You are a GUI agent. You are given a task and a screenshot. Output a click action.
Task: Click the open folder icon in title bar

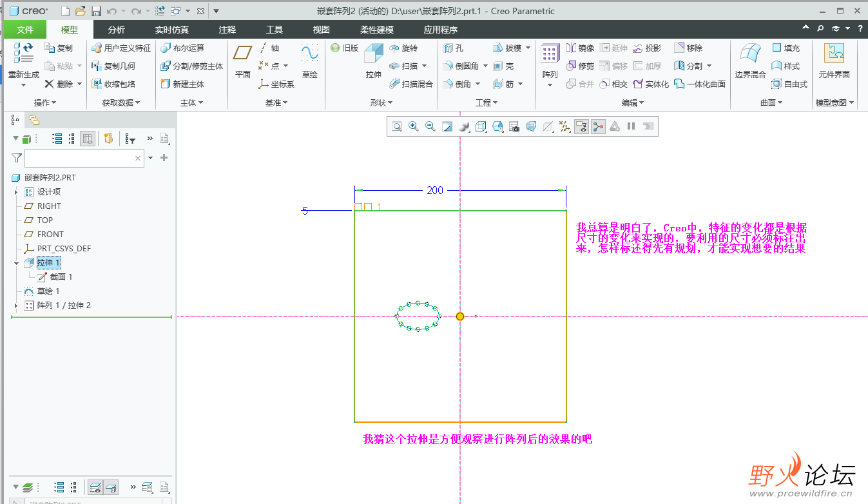coord(81,11)
